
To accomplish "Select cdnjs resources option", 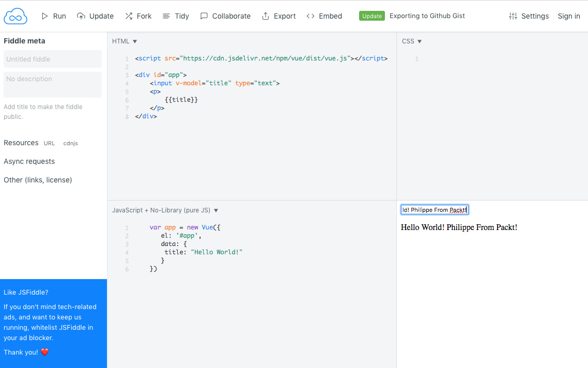I will 70,143.
